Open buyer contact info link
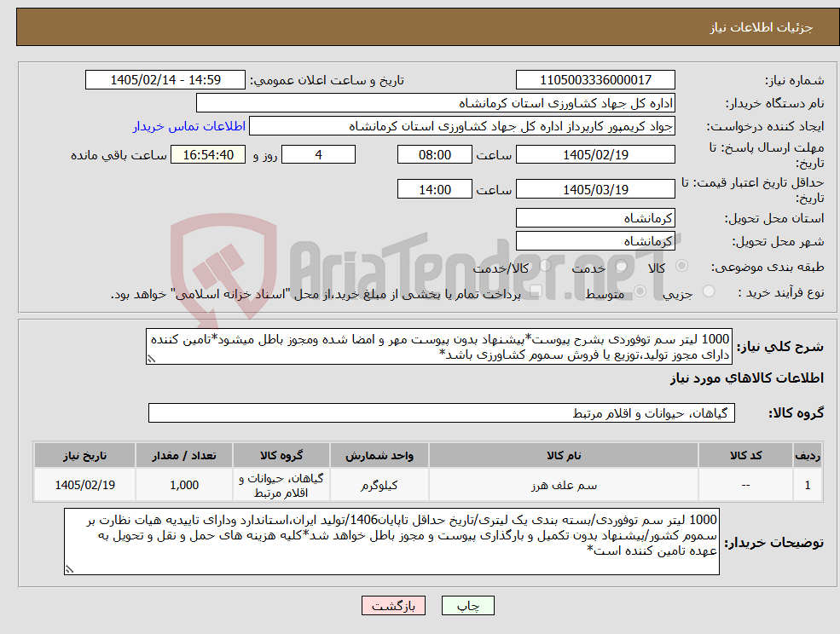 pos(188,126)
